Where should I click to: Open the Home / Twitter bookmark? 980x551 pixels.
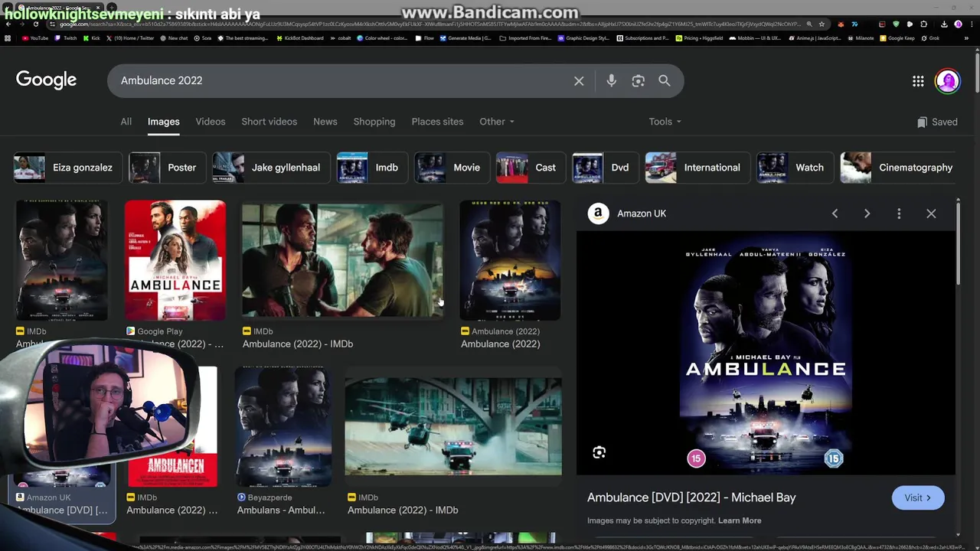coord(130,38)
